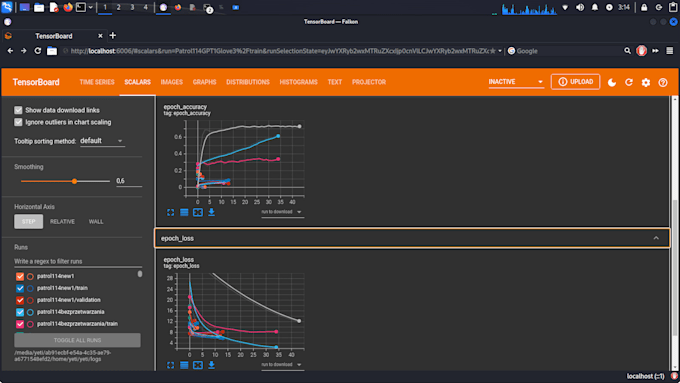Fit domain to data on epoch_loss chart
This screenshot has width=680, height=383.
click(x=198, y=365)
